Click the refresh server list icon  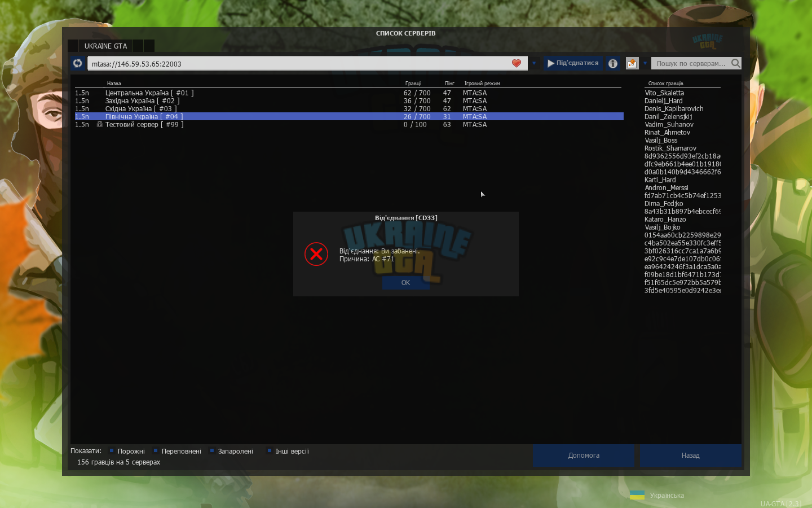(78, 63)
